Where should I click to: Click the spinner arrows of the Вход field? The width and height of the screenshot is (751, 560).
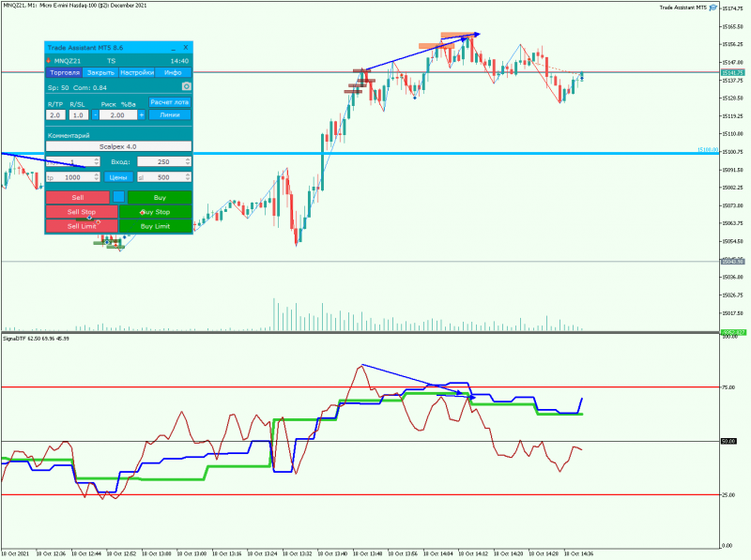tap(188, 161)
